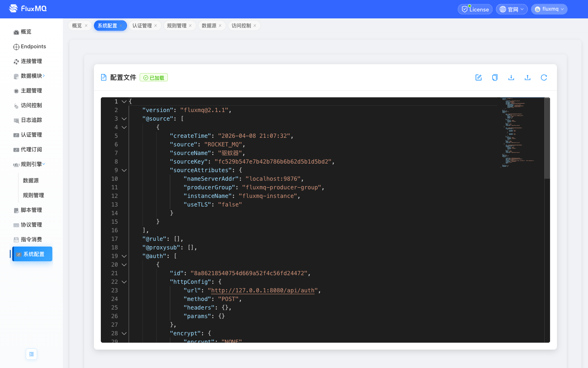Click the FluxMQ logo
The width and height of the screenshot is (588, 368).
pyautogui.click(x=28, y=9)
